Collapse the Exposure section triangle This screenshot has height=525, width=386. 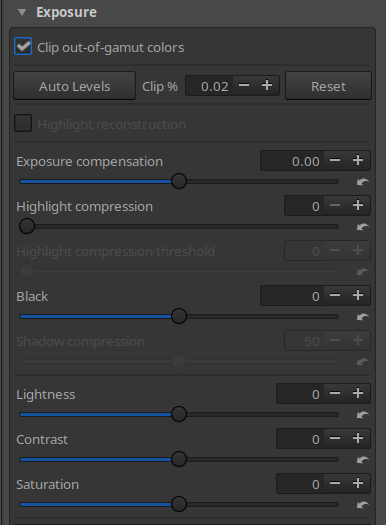click(x=22, y=12)
